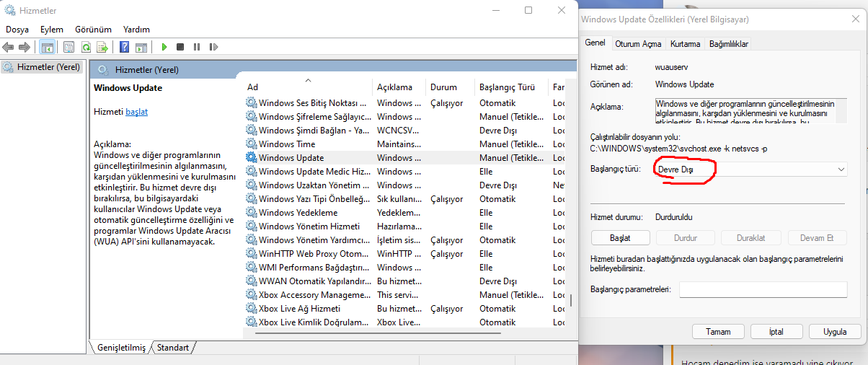Screen dimensions: 868x365
Task: Click the description box scrollbar in properties dialog
Action: (x=842, y=110)
